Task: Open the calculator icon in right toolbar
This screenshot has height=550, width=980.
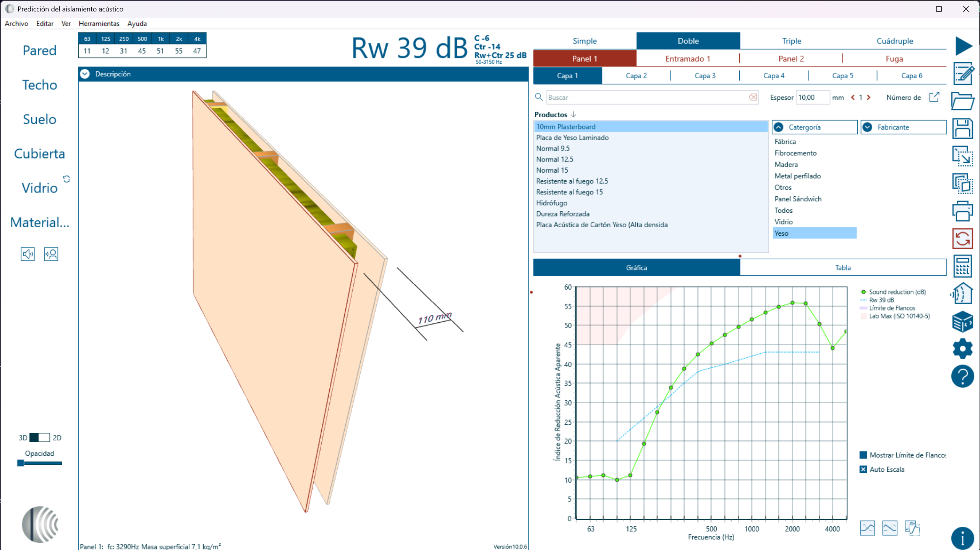Action: [x=962, y=266]
